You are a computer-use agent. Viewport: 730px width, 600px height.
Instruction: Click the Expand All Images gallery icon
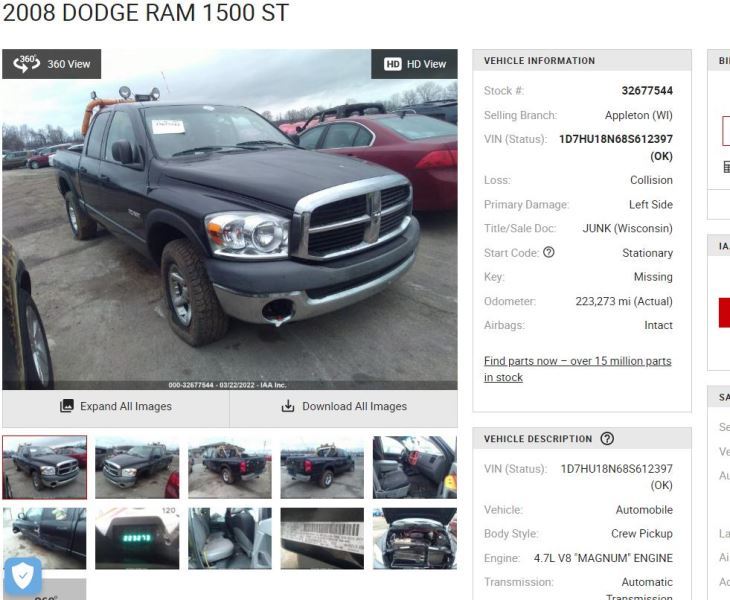(67, 406)
